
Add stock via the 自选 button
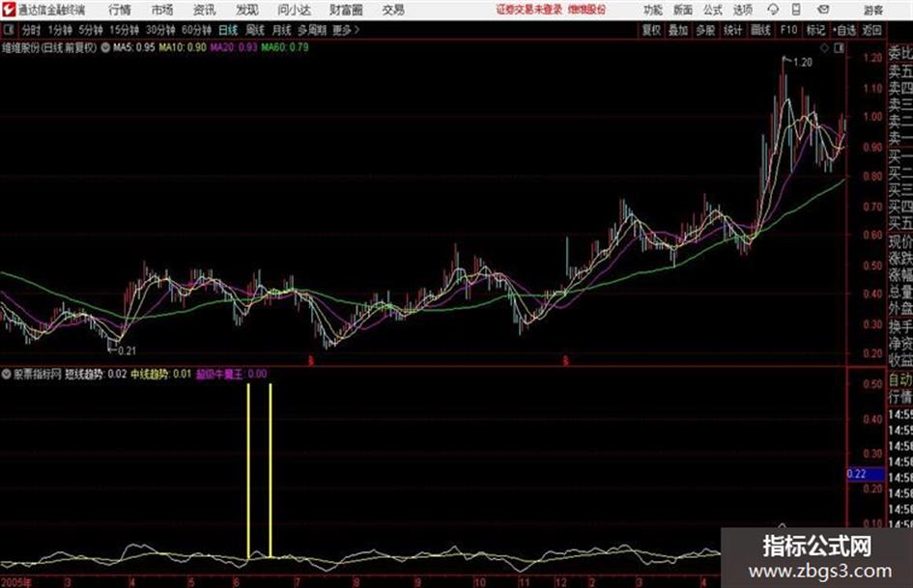point(843,30)
